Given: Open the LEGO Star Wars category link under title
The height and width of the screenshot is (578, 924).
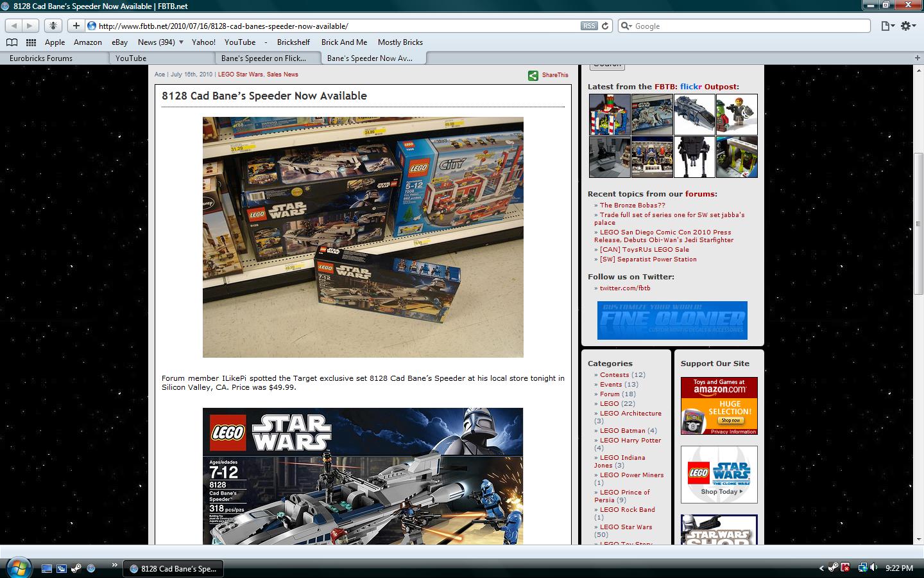Looking at the screenshot, I should coord(240,74).
